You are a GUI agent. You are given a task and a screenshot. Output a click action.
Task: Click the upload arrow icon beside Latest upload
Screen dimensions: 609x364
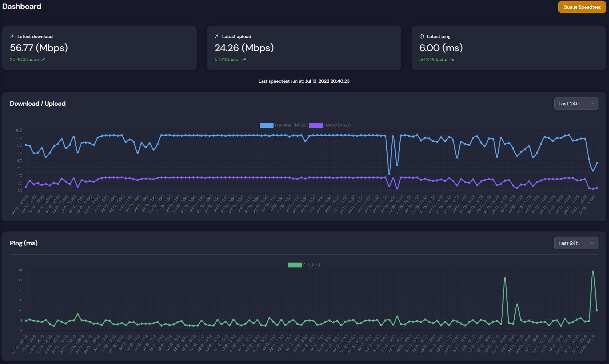point(217,36)
